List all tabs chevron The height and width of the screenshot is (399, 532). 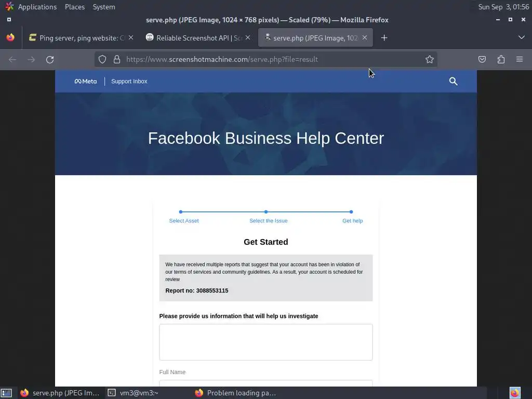[x=522, y=37]
